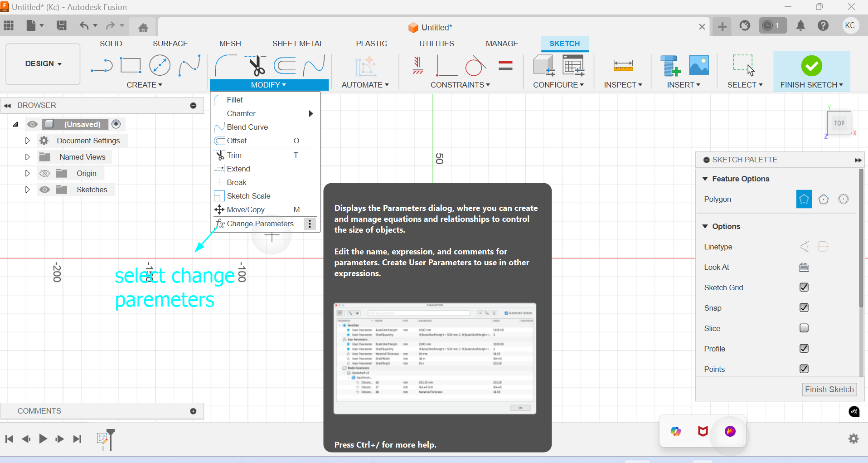Click the Configure table icon
The image size is (868, 463).
573,65
